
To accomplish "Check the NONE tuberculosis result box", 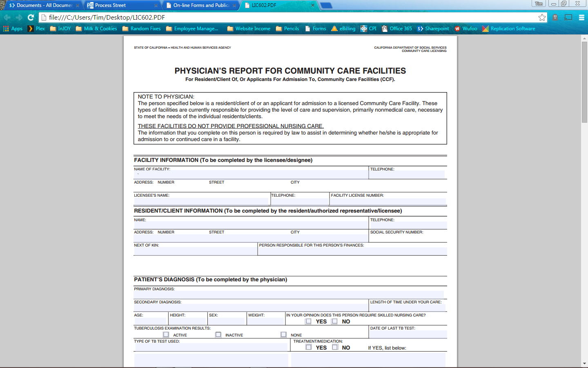I will (283, 334).
